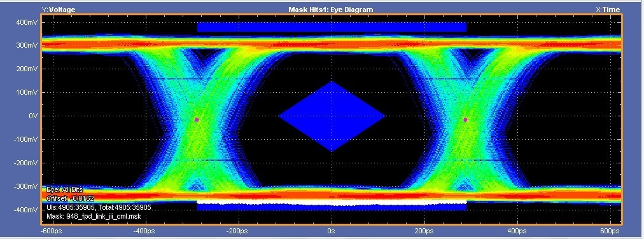Click the 'Mask: 948_fpd_link_iii_cml.msk' text
The image size is (644, 239).
point(94,217)
